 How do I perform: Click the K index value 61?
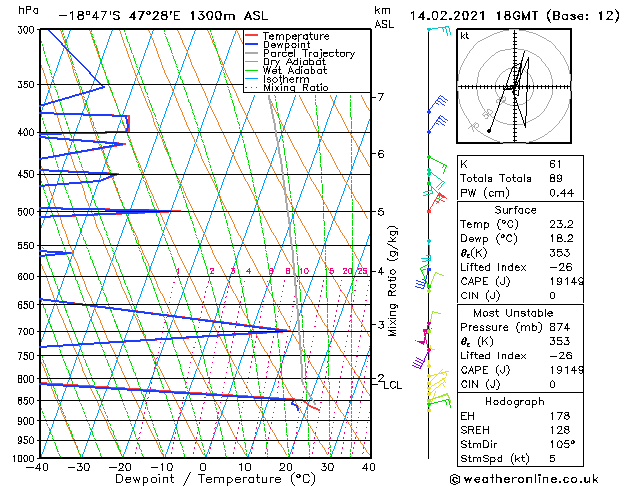tap(556, 164)
